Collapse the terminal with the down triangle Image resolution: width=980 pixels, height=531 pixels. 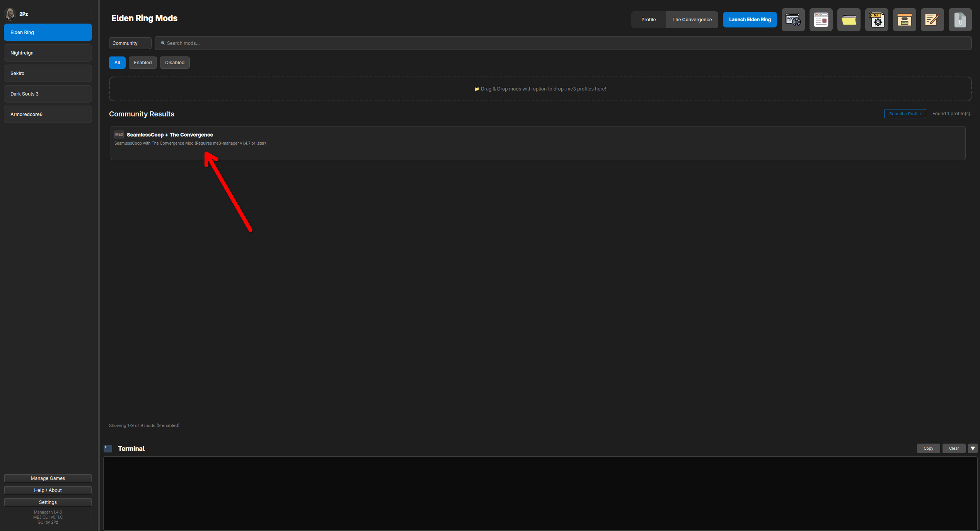click(x=973, y=448)
